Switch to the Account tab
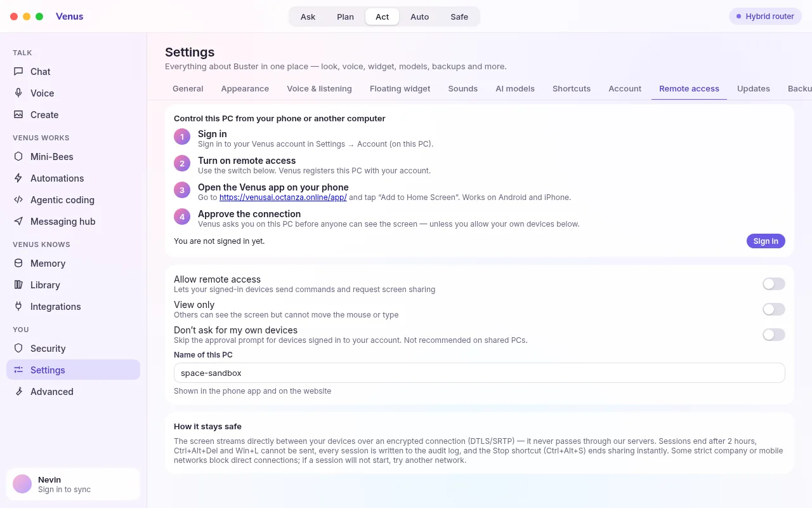 pos(625,89)
